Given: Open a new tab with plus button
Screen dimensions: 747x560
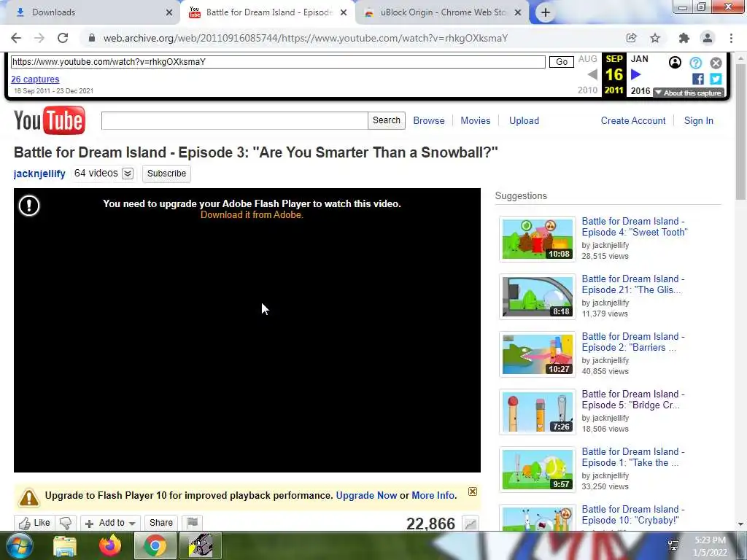Looking at the screenshot, I should (546, 12).
